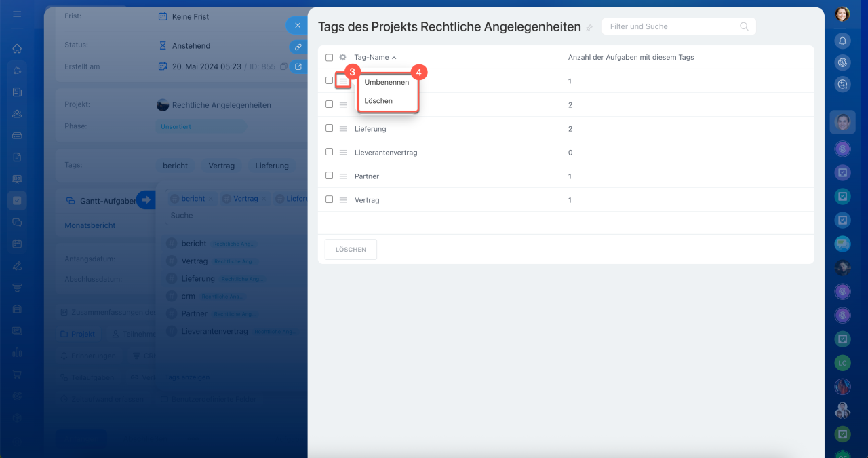This screenshot has width=868, height=458.
Task: Click the Tags anzeigen link
Action: (x=187, y=377)
